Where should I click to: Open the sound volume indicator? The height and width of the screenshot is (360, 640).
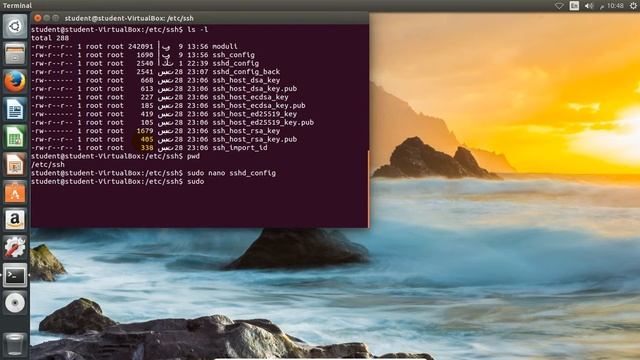589,6
